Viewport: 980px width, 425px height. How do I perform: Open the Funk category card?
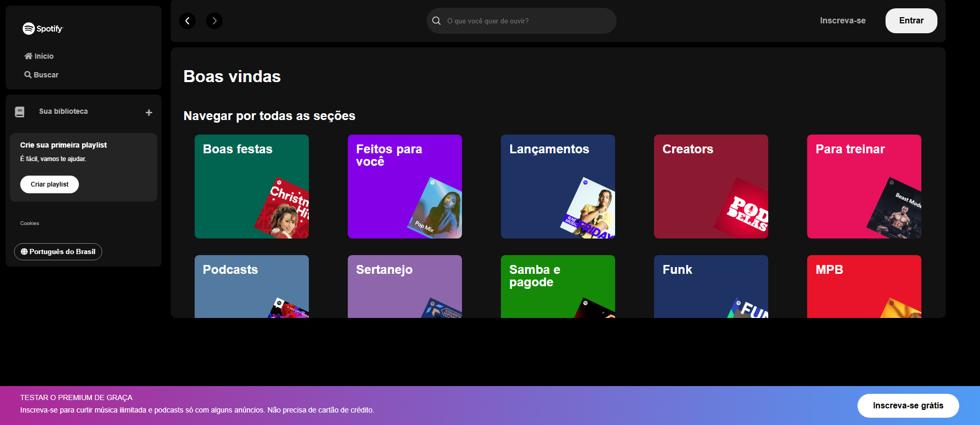pyautogui.click(x=711, y=286)
